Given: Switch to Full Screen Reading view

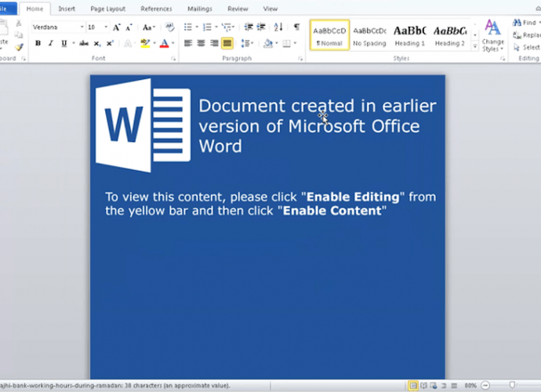Looking at the screenshot, I should point(423,386).
